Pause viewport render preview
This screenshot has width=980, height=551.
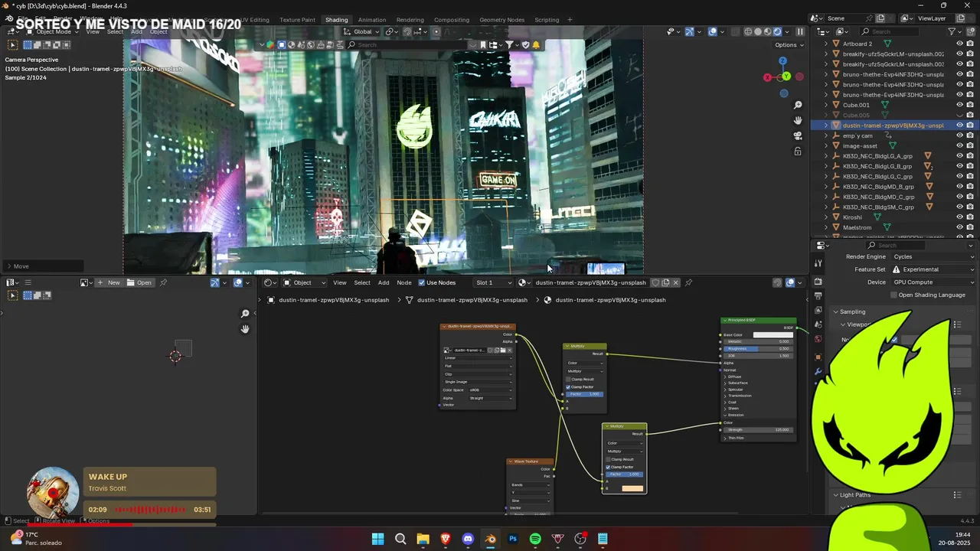pyautogui.click(x=800, y=31)
